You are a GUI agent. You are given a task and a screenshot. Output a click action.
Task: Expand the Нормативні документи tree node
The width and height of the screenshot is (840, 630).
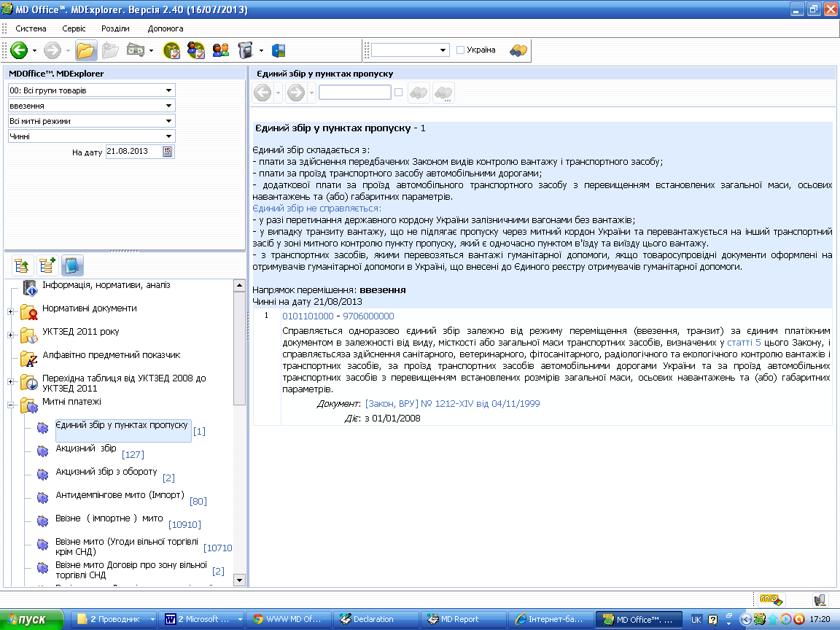[x=10, y=311]
